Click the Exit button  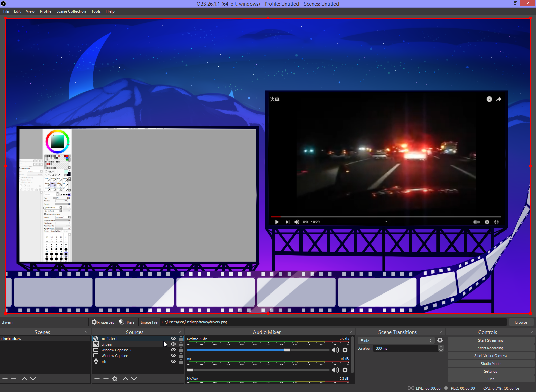coord(491,379)
